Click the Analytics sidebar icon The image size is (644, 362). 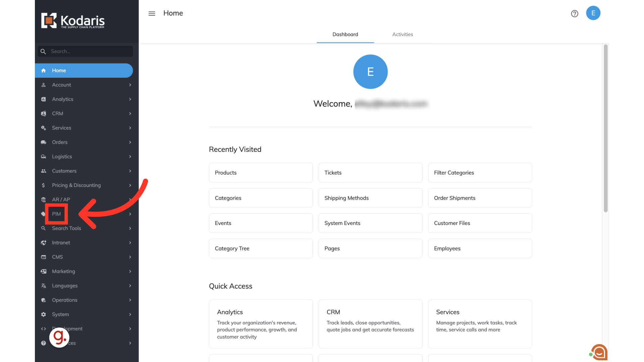[x=44, y=99]
